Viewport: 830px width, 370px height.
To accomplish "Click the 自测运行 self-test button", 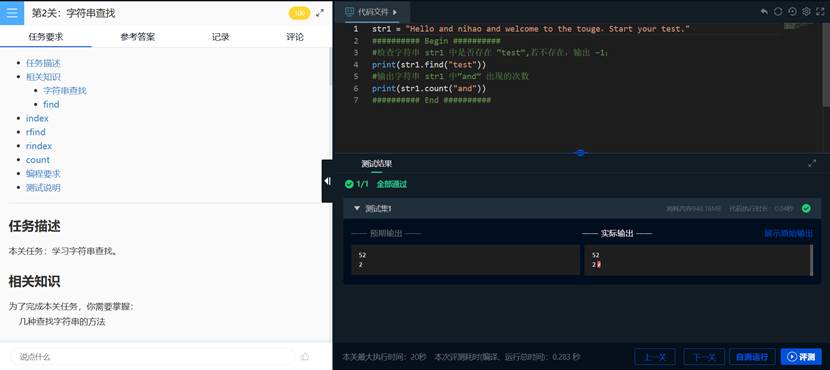I will click(x=752, y=357).
